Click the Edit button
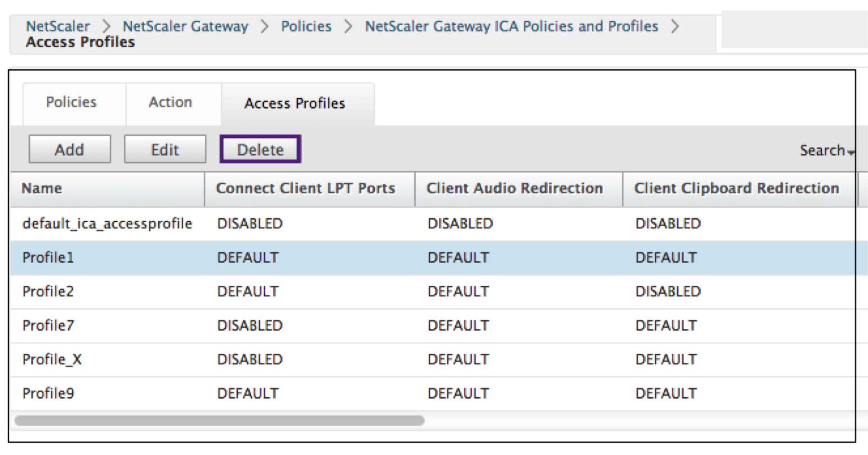 [165, 149]
